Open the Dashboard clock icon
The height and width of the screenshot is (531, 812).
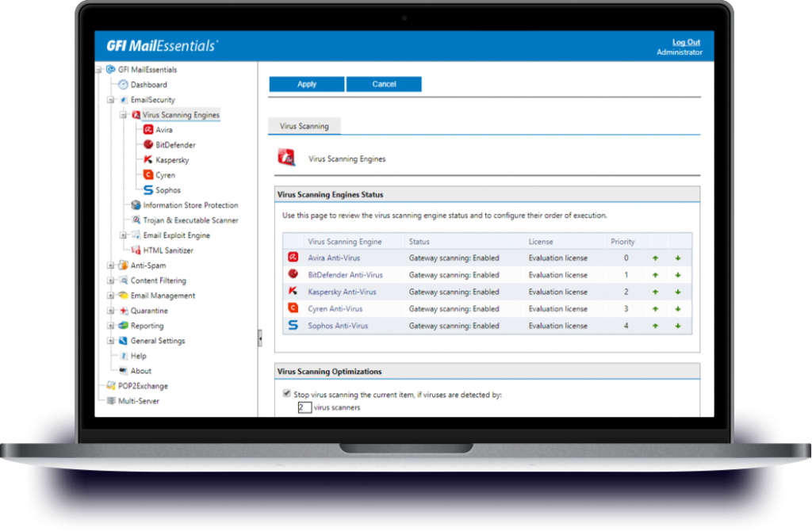coord(122,85)
